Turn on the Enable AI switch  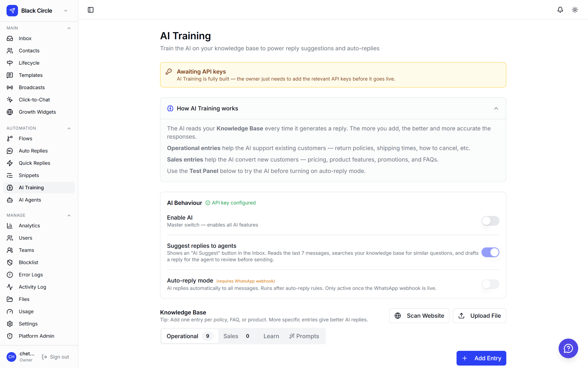pos(490,221)
